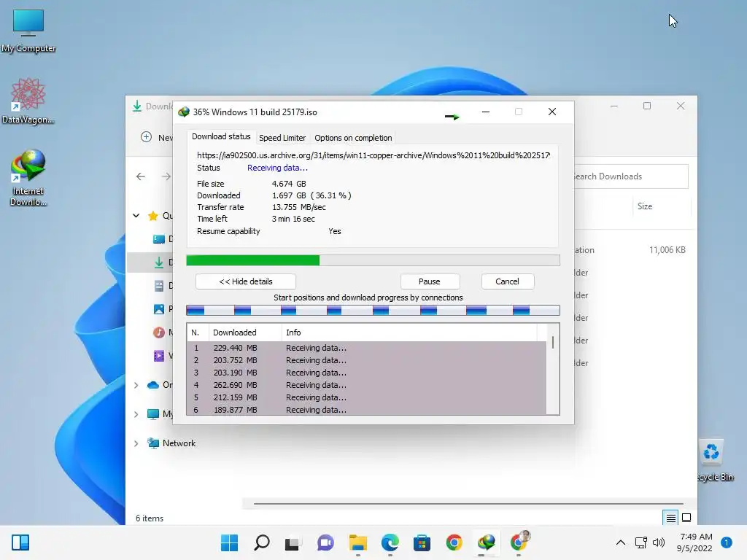Click the Windows Start button in taskbar
Screen dimensions: 747x560
[229, 542]
